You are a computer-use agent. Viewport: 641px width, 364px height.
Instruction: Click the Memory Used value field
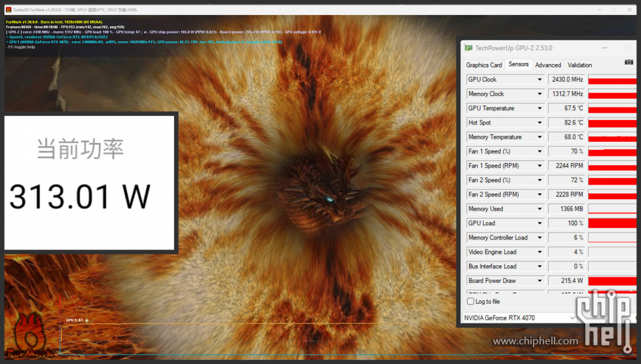[x=566, y=209]
